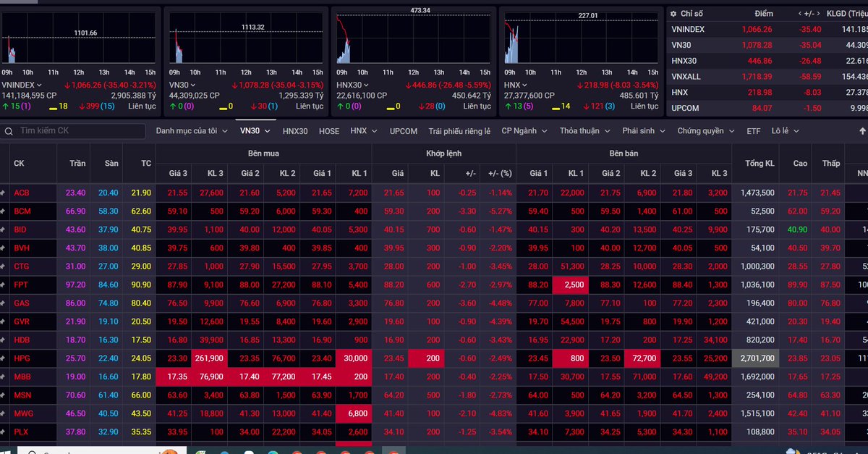
Task: Open Trái phiếu riêng lẻ tab
Action: point(459,131)
